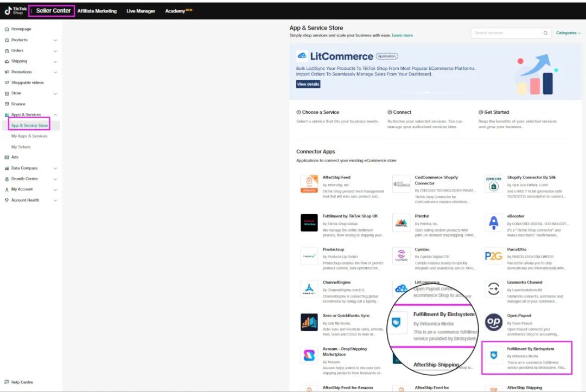Open the ChannelEngine app icon

309,288
